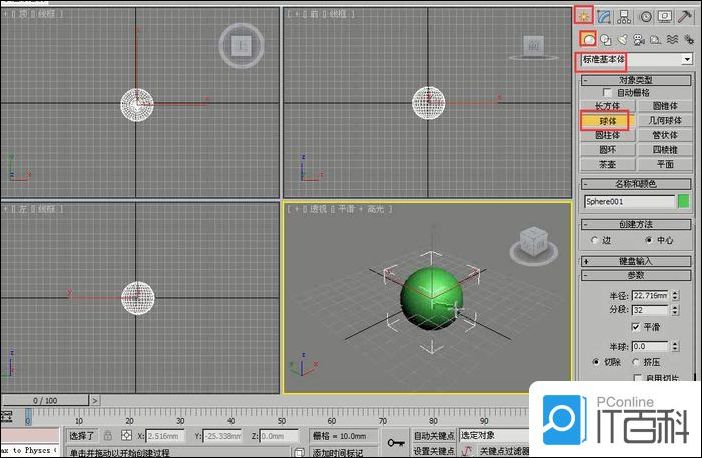Image resolution: width=702 pixels, height=458 pixels.
Task: Click the 半径 radius spinner arrows
Action: (676, 295)
